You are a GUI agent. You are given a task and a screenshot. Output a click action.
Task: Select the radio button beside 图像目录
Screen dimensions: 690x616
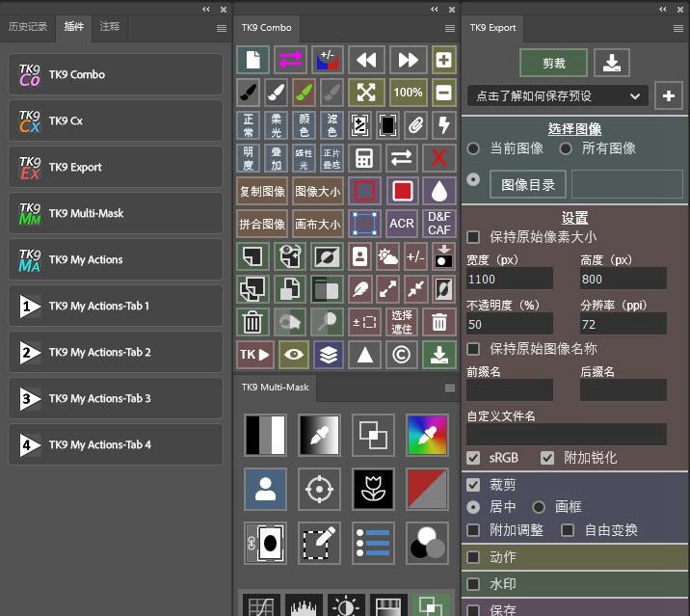pos(473,179)
